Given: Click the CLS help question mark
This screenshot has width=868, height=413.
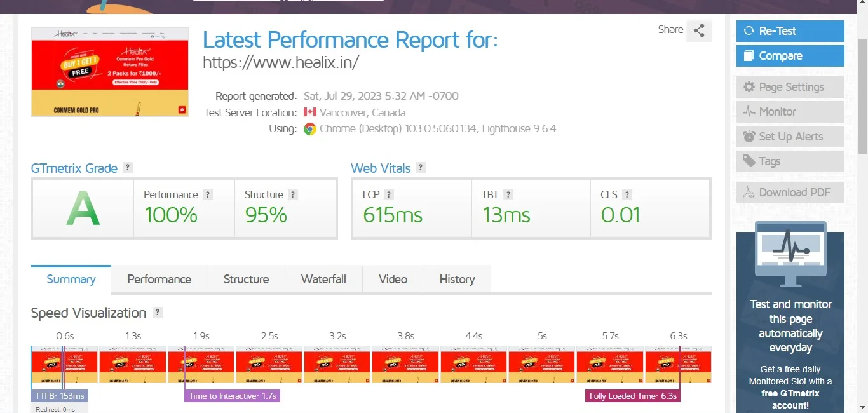Looking at the screenshot, I should 627,194.
